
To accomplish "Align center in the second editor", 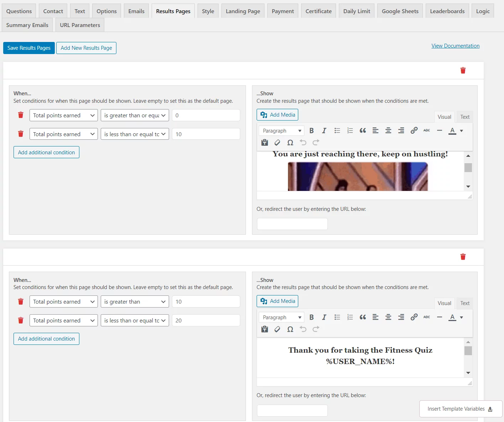I will point(388,317).
